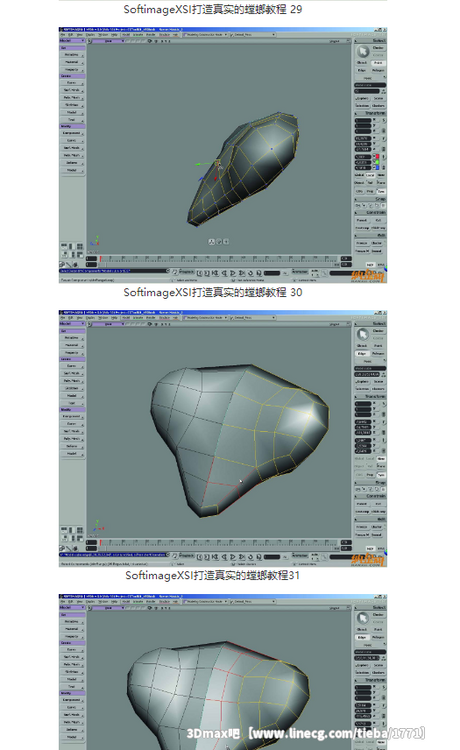Open the Model module dropdown in bottom screenshot
The height and width of the screenshot is (750, 460).
72,608
